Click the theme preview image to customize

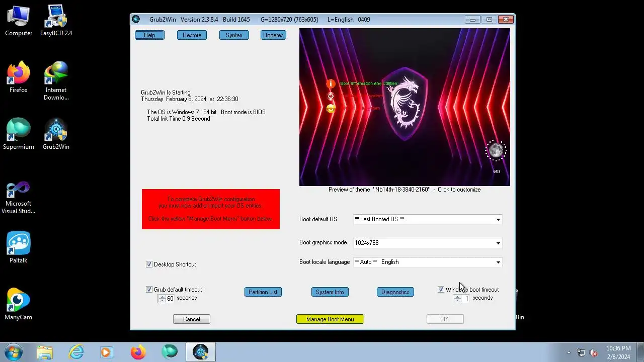pos(405,107)
